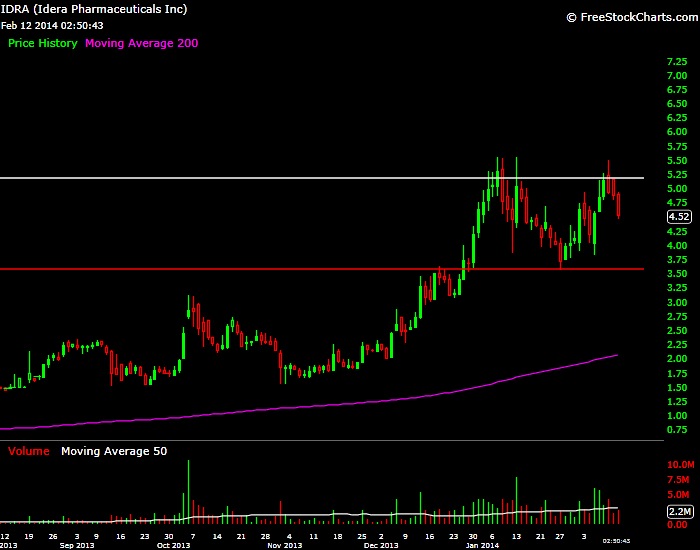Click the small 02:50:43 time in the bottom-right corner
Screen dimensions: 700x550
coord(616,541)
